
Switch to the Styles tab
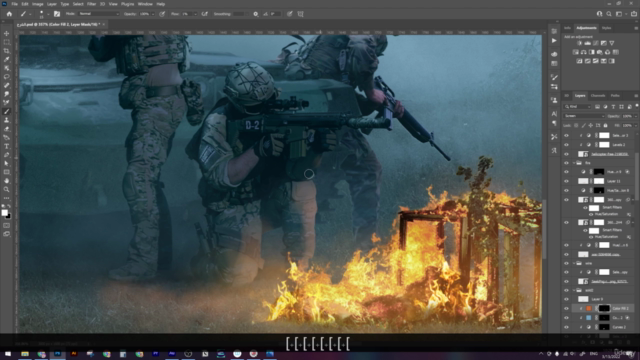607,28
